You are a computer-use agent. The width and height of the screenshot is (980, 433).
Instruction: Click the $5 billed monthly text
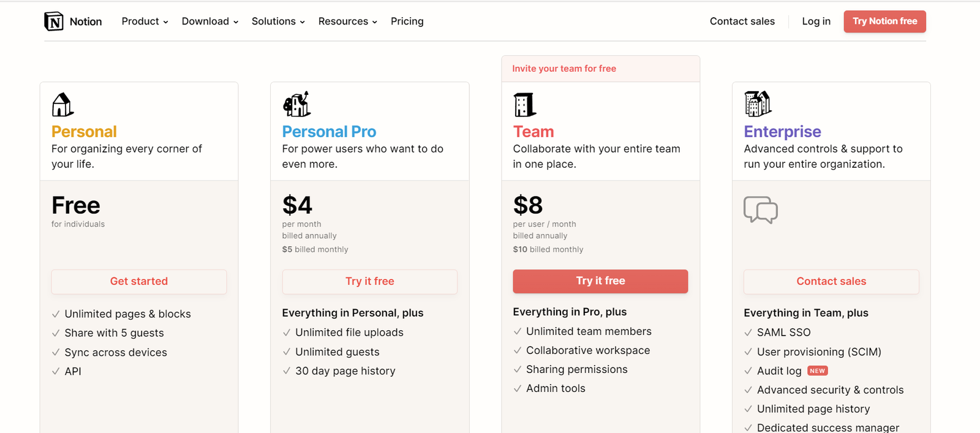(x=315, y=249)
